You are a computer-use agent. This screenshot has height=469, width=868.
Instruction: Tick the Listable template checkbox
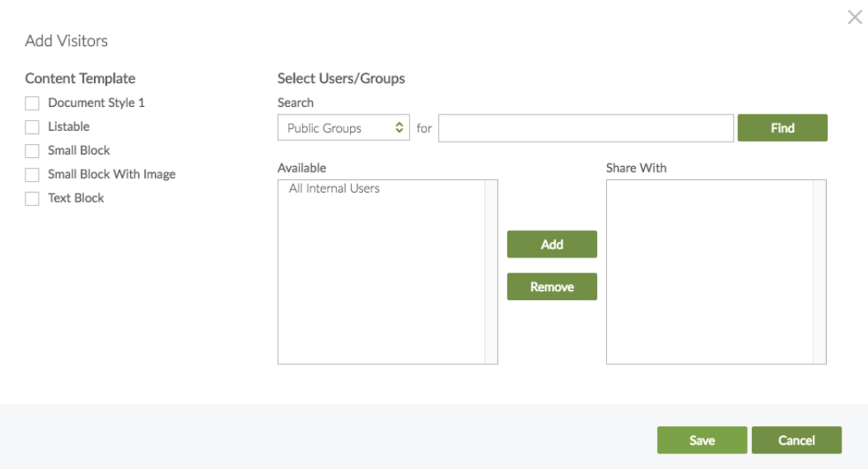pos(32,128)
